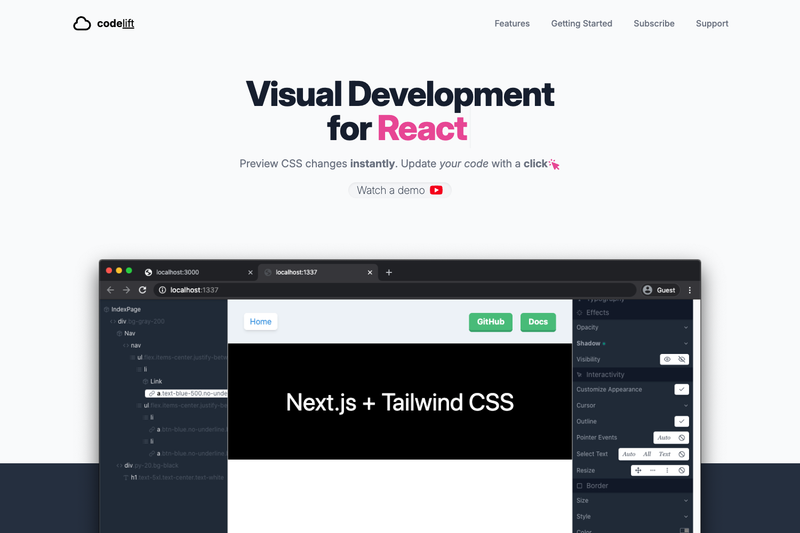Set Visibility to hidden with crossed-eye icon
The width and height of the screenshot is (800, 533).
click(x=682, y=359)
